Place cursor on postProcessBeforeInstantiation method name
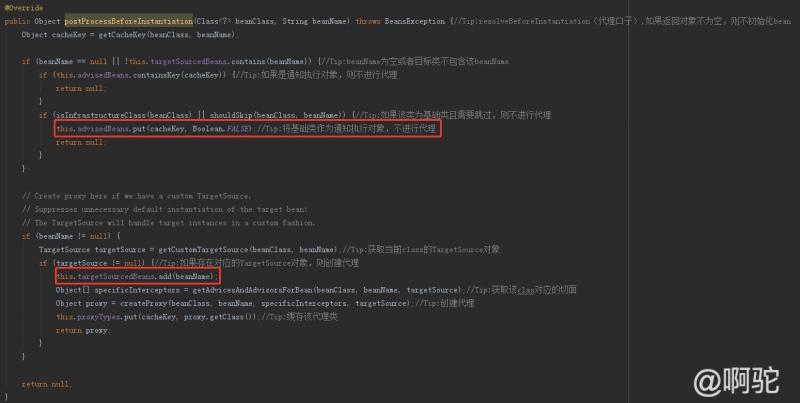The width and height of the screenshot is (800, 403). tap(129, 21)
